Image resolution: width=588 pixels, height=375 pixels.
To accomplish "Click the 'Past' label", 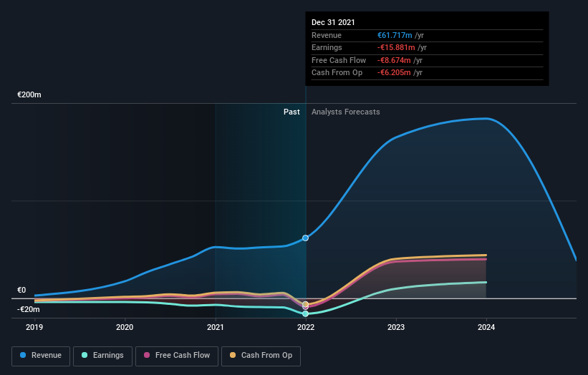I will coord(291,112).
